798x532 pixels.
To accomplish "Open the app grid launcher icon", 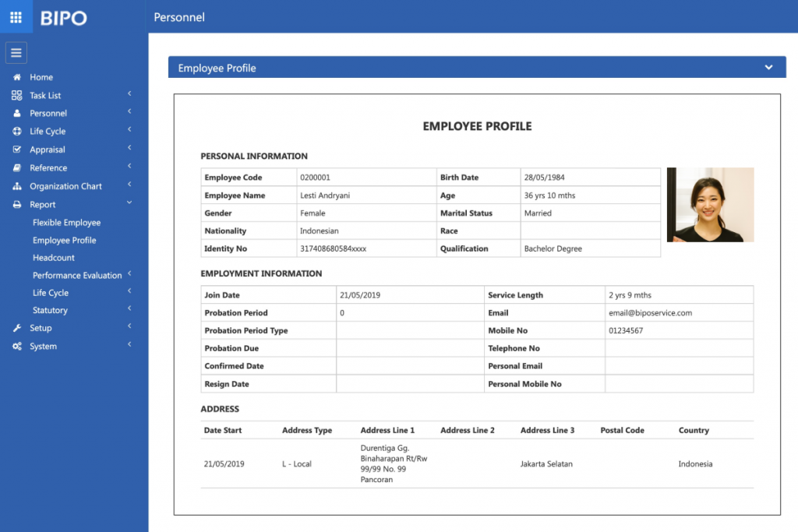I will [16, 16].
